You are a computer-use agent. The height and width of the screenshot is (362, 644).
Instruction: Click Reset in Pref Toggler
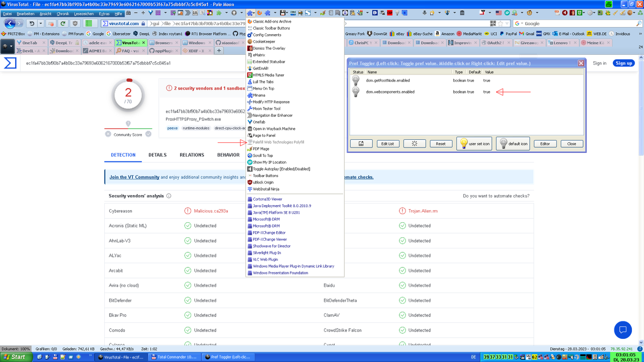(441, 144)
